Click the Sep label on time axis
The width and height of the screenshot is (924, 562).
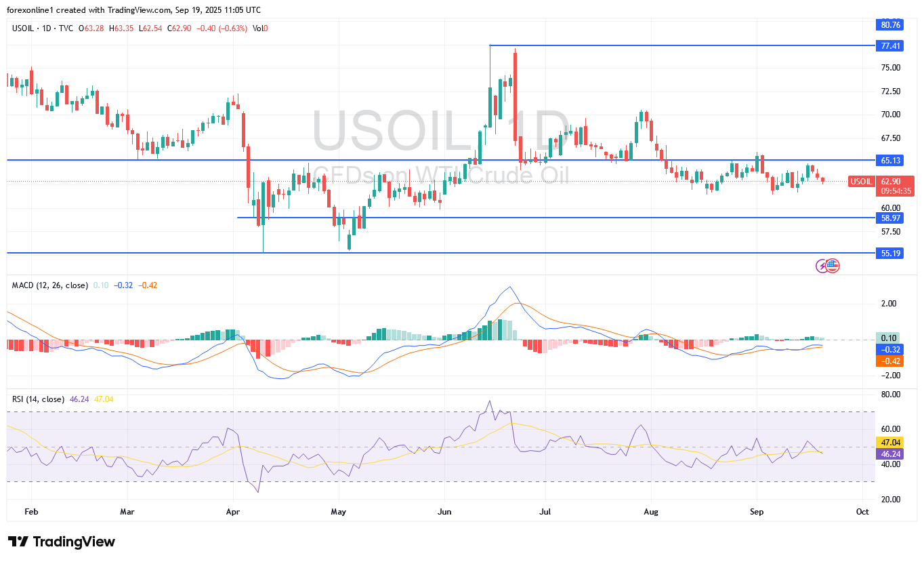pos(757,512)
